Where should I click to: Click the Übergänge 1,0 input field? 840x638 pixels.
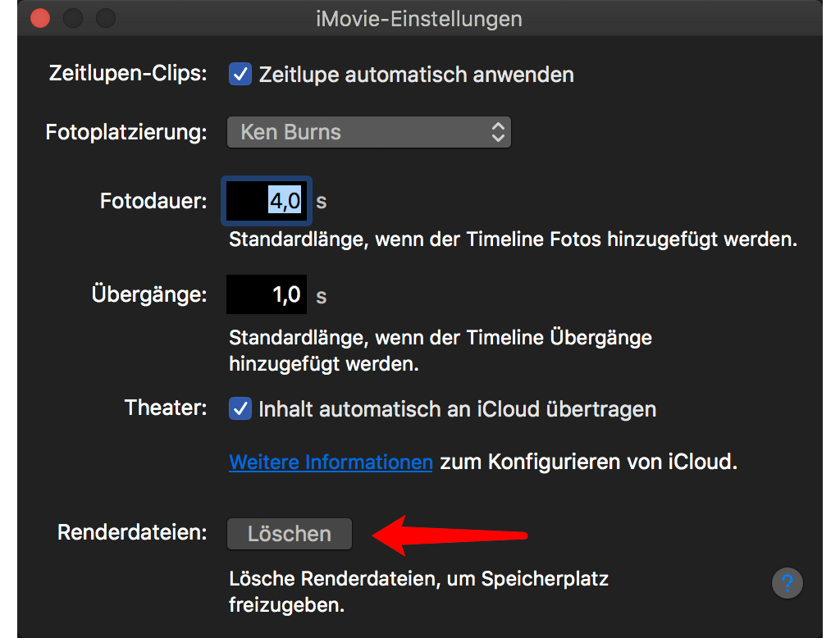(x=267, y=294)
